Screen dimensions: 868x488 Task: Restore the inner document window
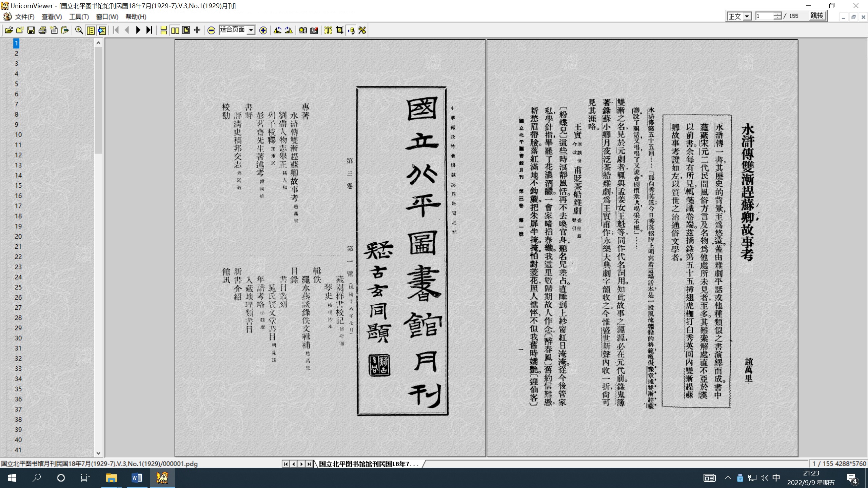pos(853,17)
